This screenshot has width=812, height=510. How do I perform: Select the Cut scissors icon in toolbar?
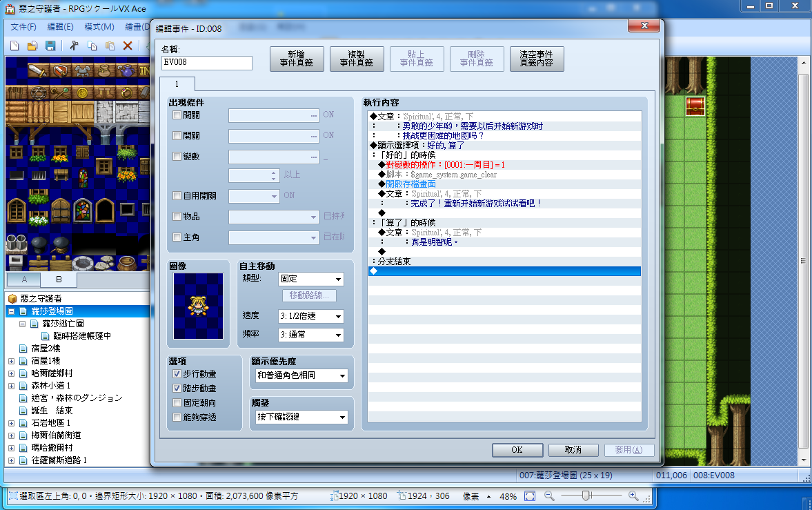(74, 46)
